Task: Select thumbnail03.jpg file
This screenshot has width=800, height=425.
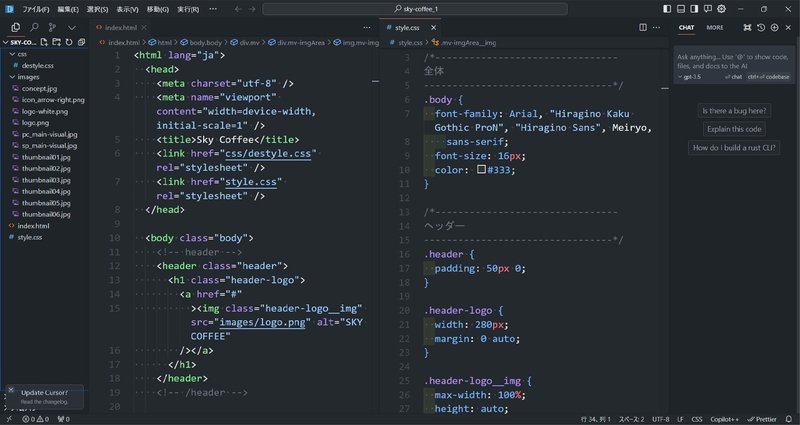Action: 46,180
